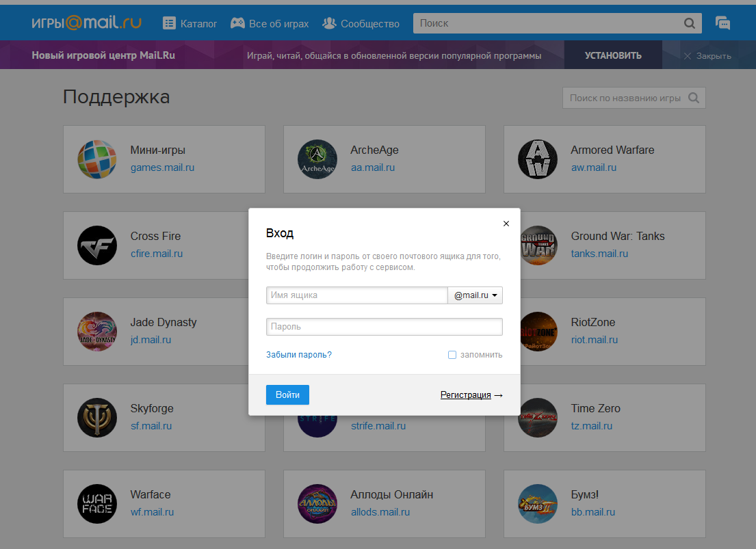
Task: Open the Каталог menu
Action: click(x=190, y=23)
